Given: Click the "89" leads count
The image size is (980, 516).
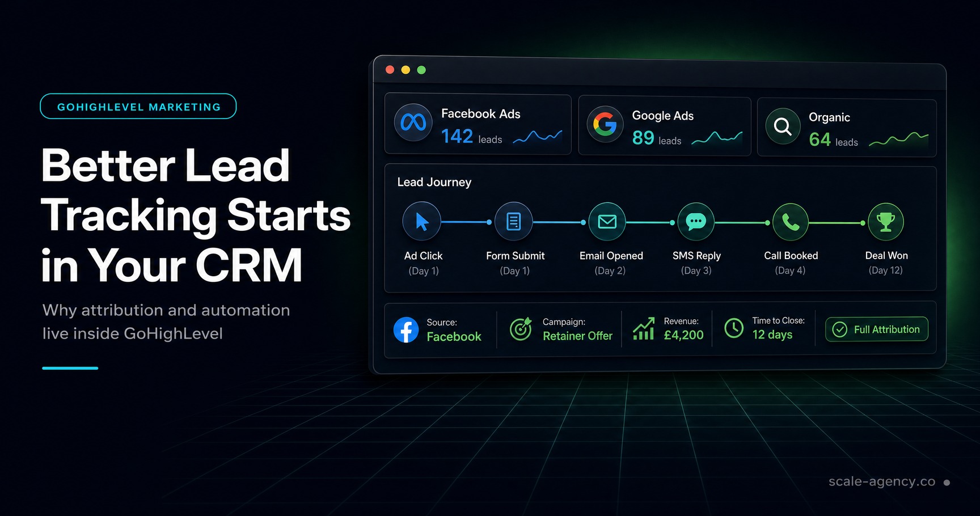Looking at the screenshot, I should 643,138.
